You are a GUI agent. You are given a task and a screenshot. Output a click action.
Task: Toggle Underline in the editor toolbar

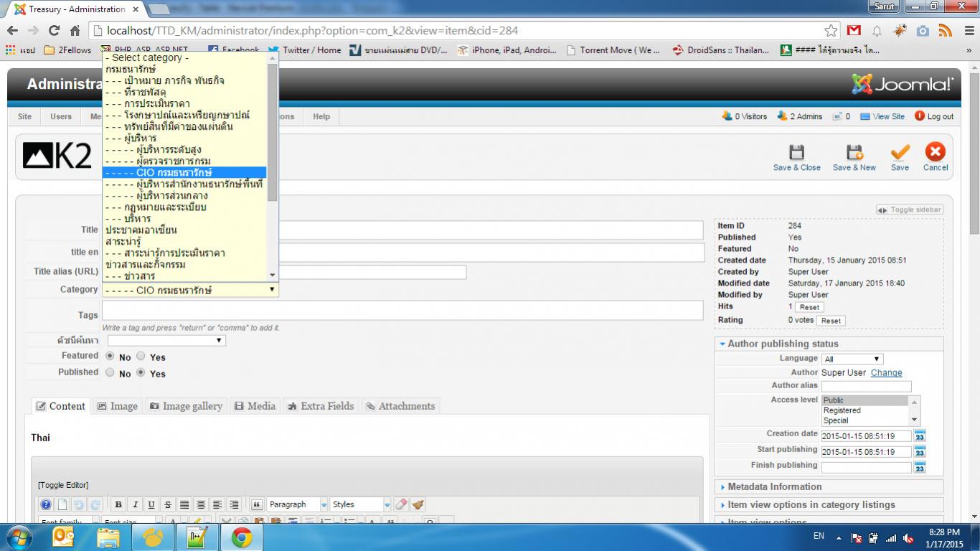click(x=151, y=504)
